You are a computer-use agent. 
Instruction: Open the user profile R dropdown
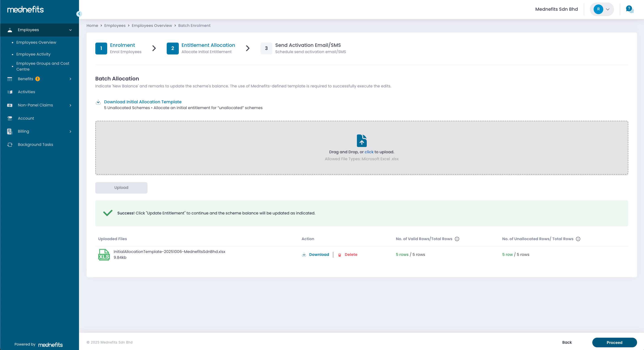coord(602,9)
